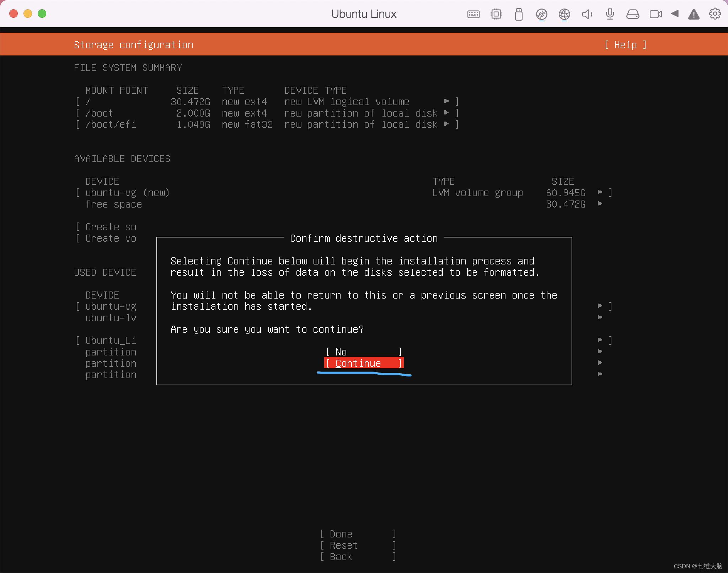Select the Back button at the bottom
The height and width of the screenshot is (573, 728).
tap(358, 557)
